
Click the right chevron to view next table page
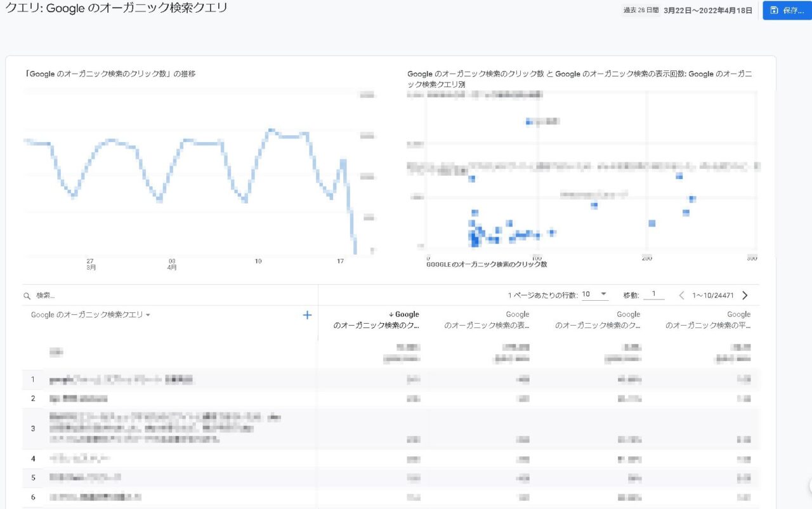tap(745, 294)
